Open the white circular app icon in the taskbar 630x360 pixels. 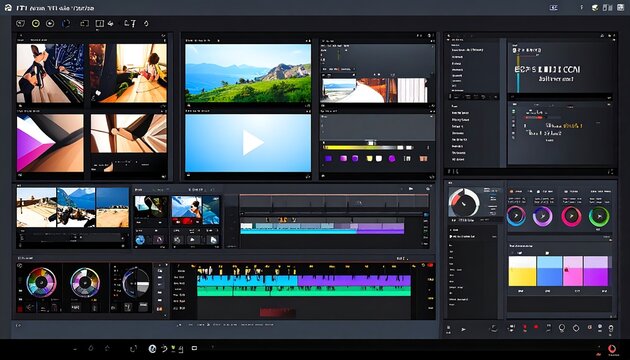pos(152,349)
